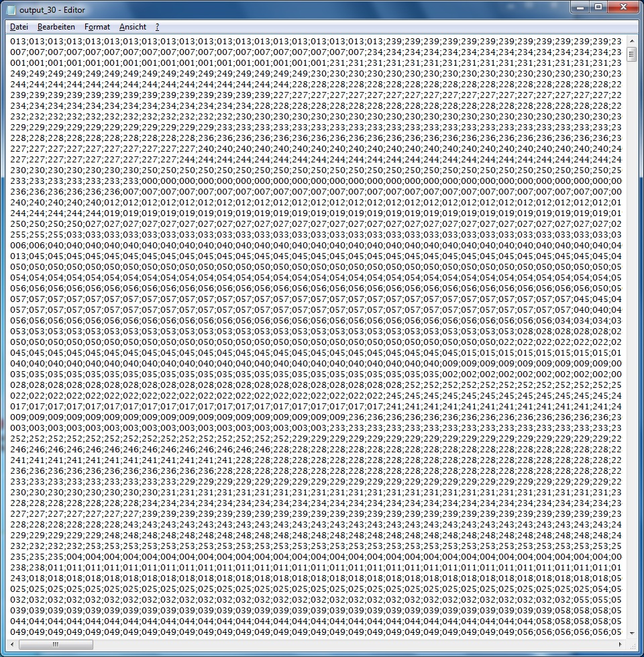The width and height of the screenshot is (644, 657).
Task: Click the line starting with 013;045;045
Action: (316, 256)
